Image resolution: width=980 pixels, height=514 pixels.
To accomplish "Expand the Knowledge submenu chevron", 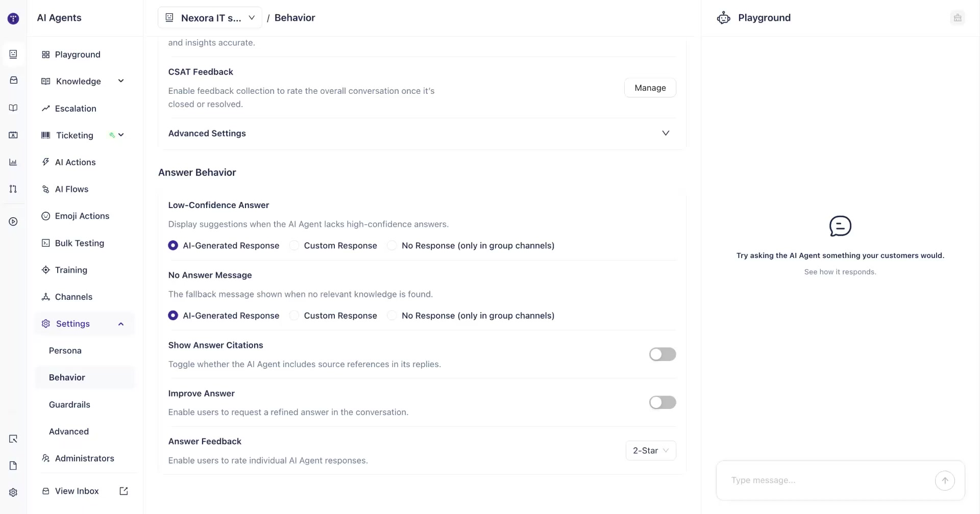I will [x=121, y=81].
